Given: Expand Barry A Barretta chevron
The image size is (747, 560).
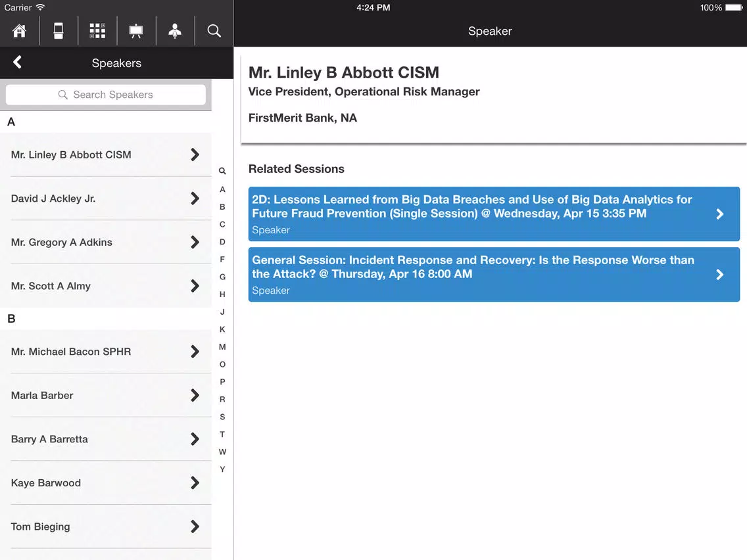Looking at the screenshot, I should click(195, 439).
